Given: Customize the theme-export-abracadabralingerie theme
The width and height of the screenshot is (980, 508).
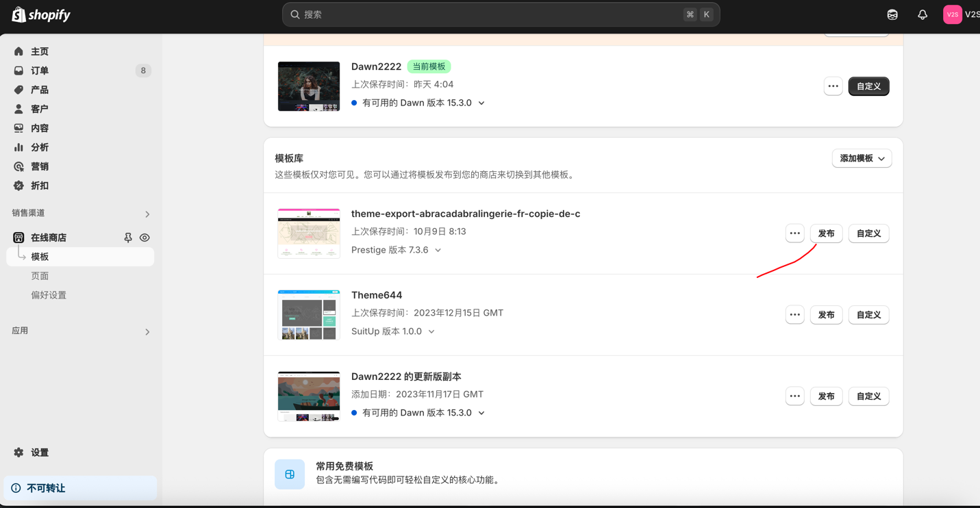Looking at the screenshot, I should pos(868,233).
